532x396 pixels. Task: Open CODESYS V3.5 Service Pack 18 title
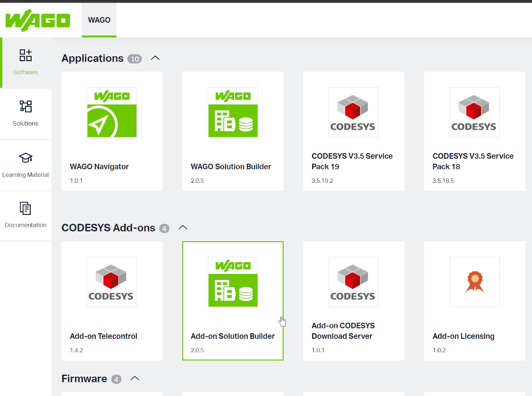pyautogui.click(x=473, y=161)
